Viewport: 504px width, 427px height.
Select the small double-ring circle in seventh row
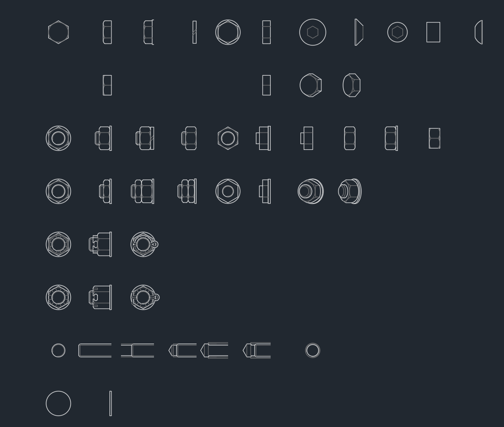pyautogui.click(x=312, y=350)
